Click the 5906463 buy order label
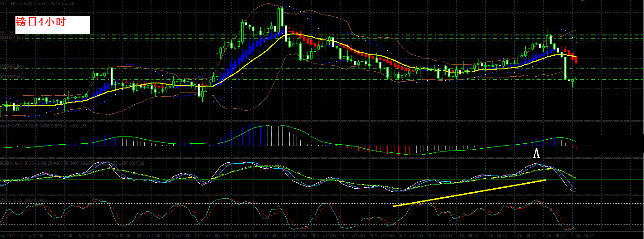Image resolution: width=644 pixels, height=239 pixels. tap(12, 66)
